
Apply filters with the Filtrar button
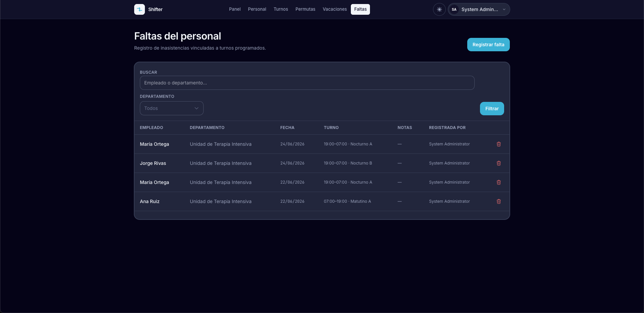coord(492,109)
